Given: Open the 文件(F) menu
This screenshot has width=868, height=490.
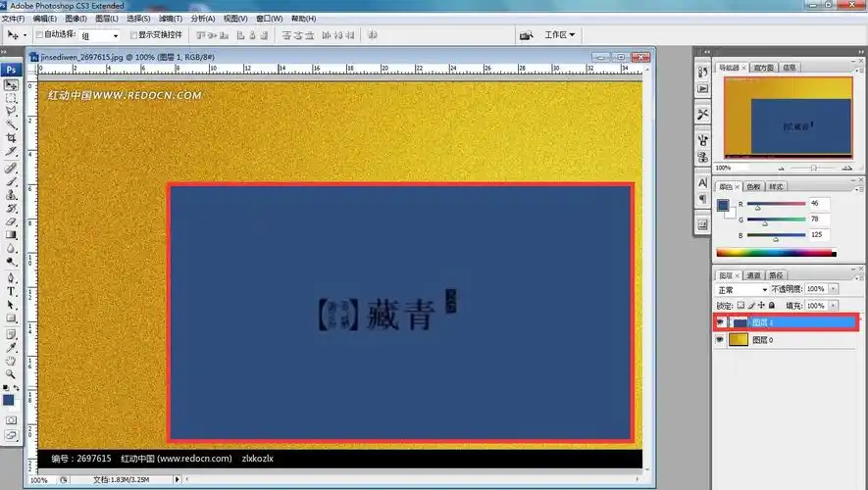Looking at the screenshot, I should click(x=14, y=19).
